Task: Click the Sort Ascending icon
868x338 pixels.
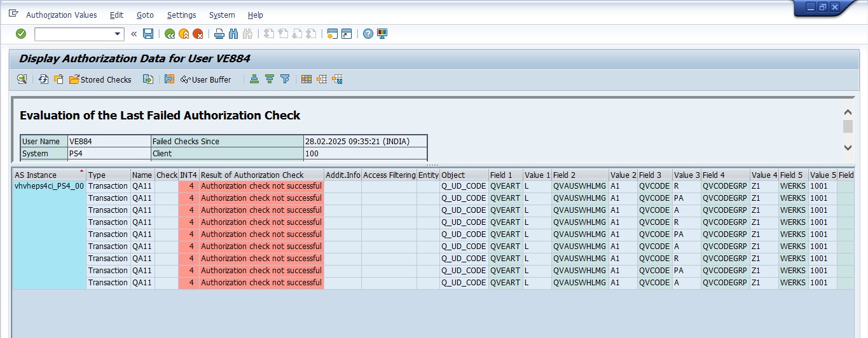Action: 254,79
